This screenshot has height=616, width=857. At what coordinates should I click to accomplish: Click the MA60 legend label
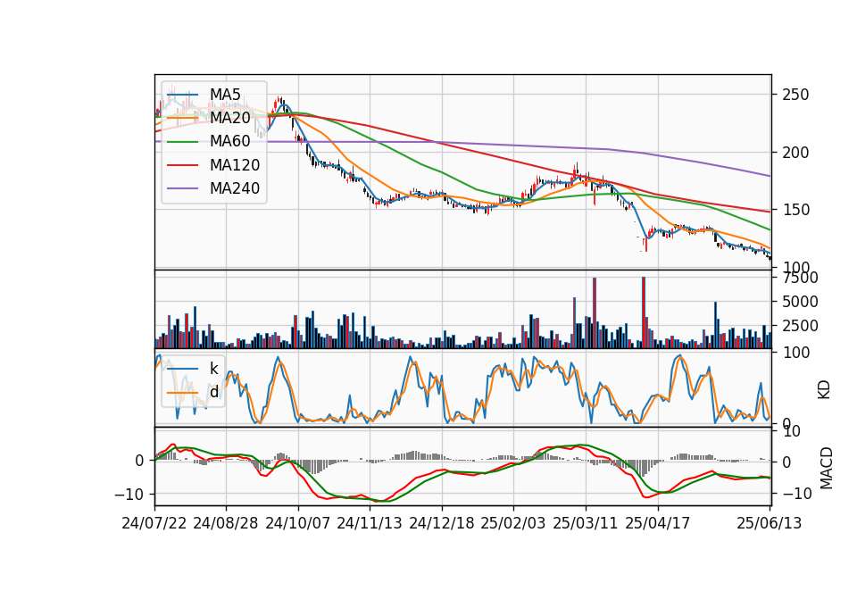click(230, 142)
